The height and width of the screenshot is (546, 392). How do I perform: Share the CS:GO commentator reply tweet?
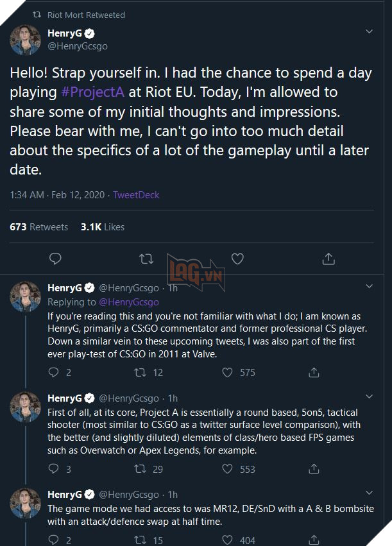pos(314,372)
